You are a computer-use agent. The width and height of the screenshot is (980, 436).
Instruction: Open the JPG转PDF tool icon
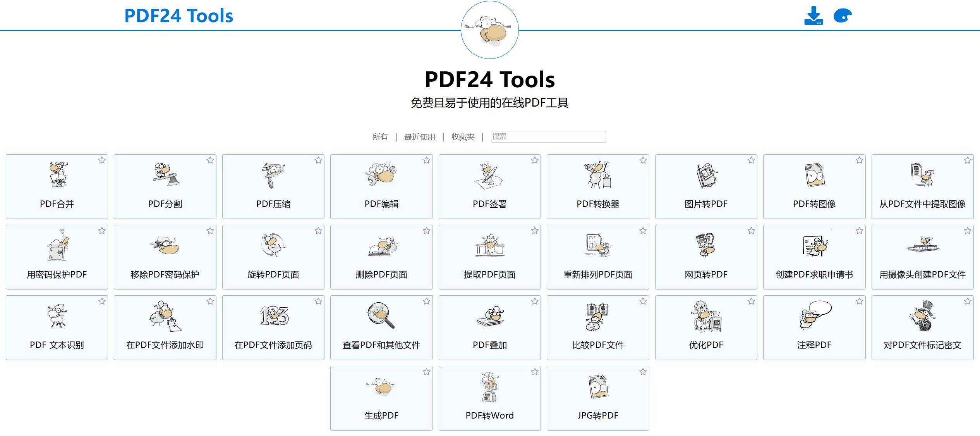[x=598, y=387]
